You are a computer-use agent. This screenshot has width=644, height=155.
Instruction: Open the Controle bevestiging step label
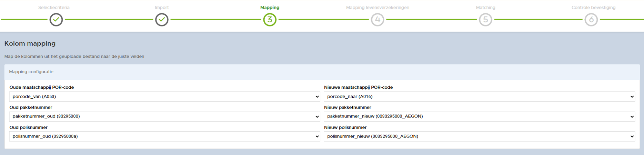(x=593, y=8)
